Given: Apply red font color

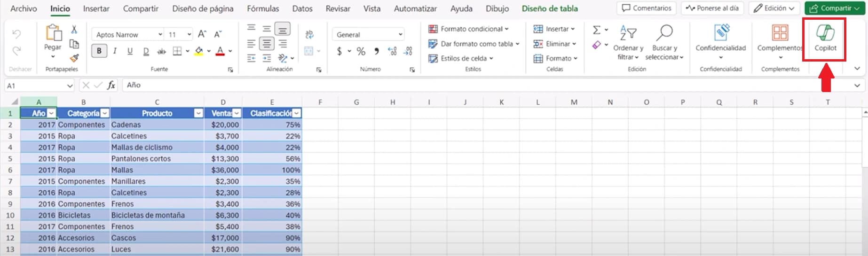Looking at the screenshot, I should tap(220, 51).
